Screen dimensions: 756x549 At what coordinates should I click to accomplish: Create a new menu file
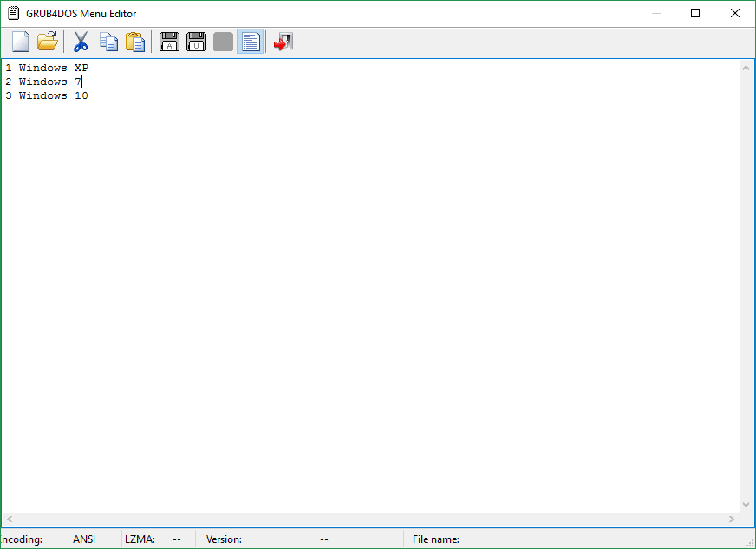[21, 42]
